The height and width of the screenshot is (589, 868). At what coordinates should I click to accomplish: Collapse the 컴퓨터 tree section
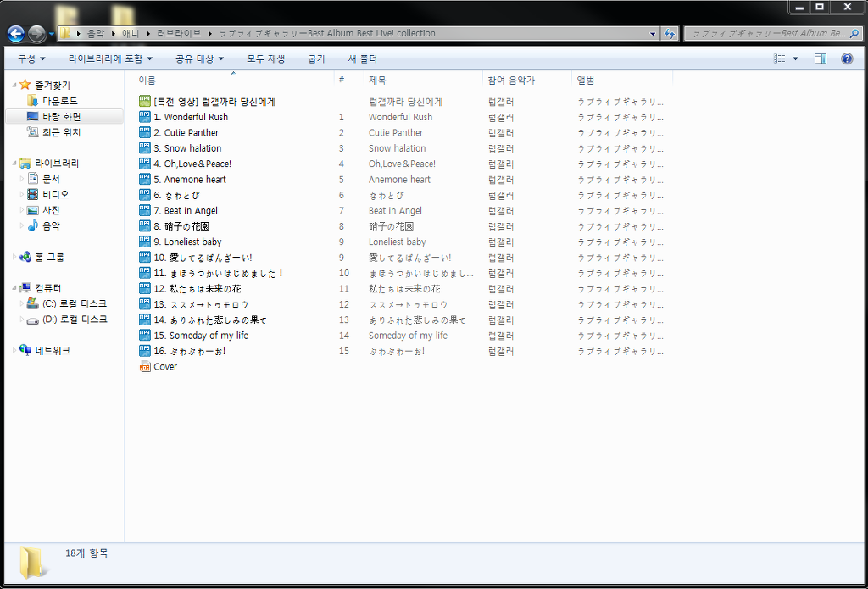tap(14, 288)
